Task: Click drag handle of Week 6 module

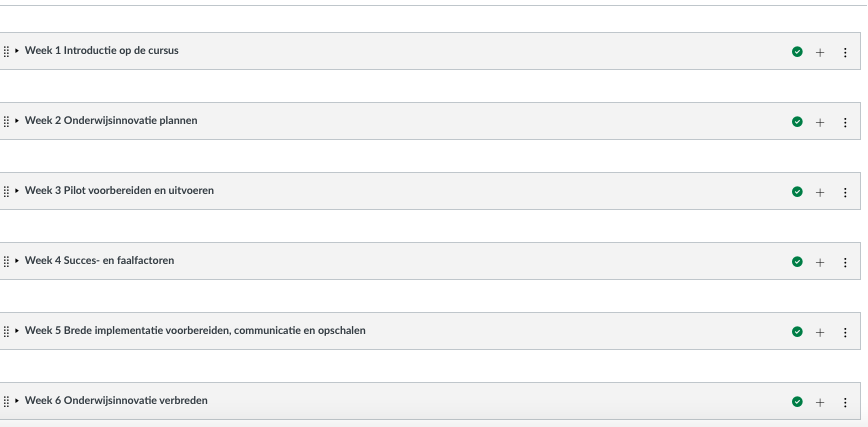Action: pyautogui.click(x=7, y=401)
